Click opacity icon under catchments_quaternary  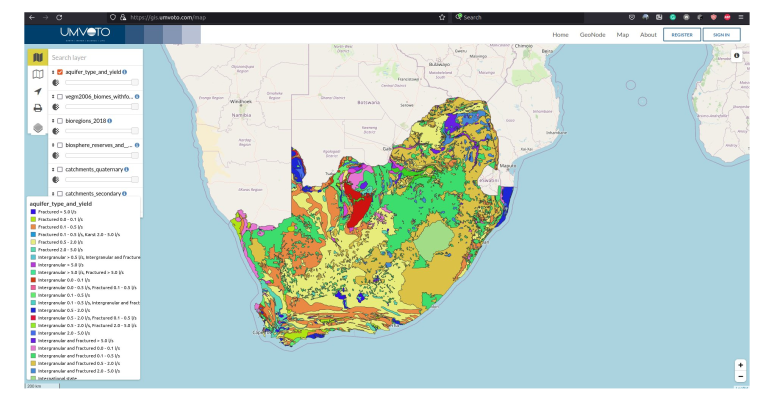[x=56, y=179]
